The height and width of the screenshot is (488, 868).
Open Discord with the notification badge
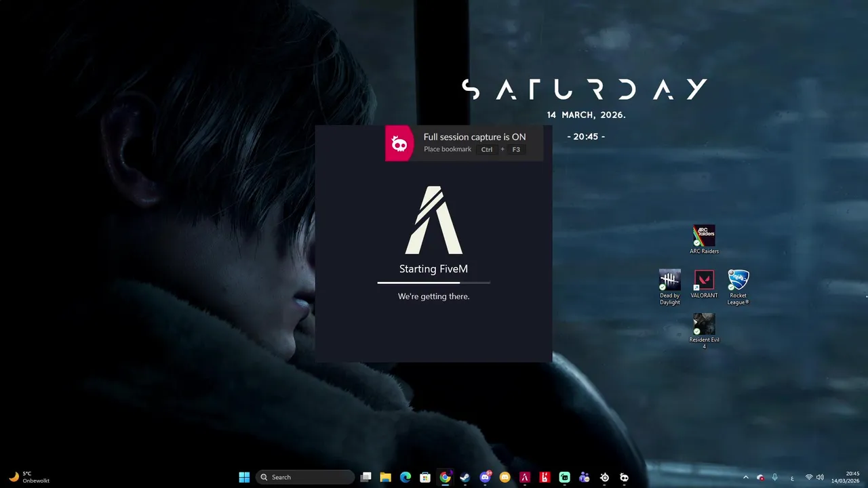485,477
